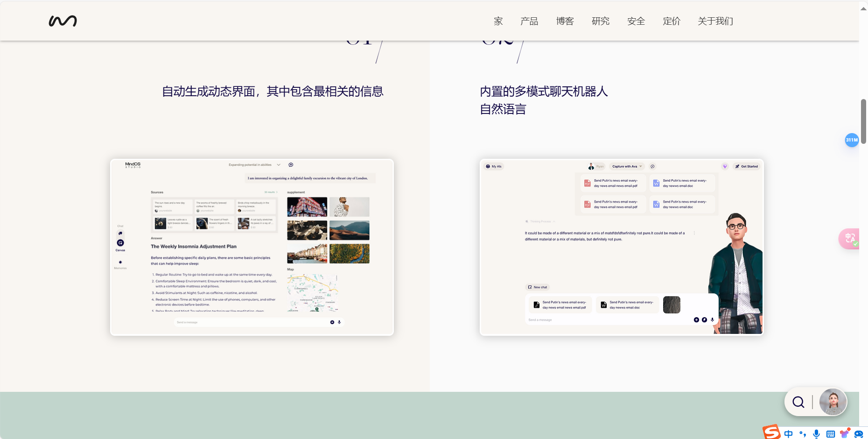Screen dimensions: 868x439
Task: Toggle the translation widget on the right edge
Action: pyautogui.click(x=850, y=239)
